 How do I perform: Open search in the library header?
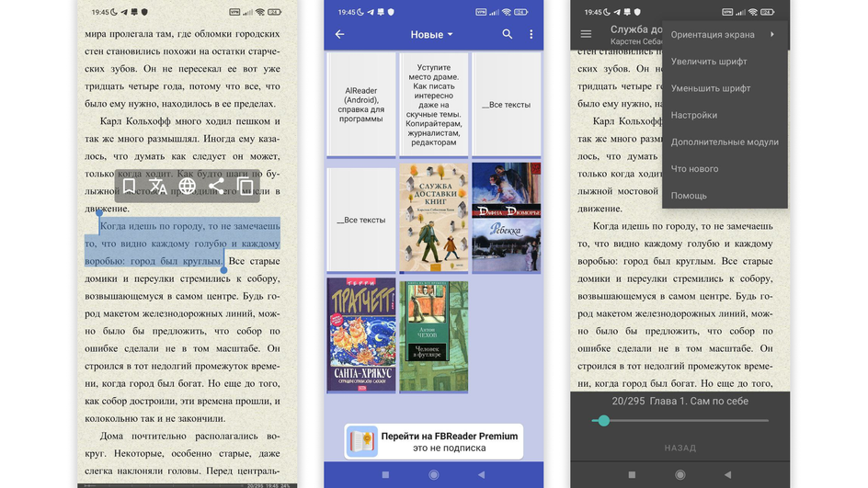[x=507, y=34]
